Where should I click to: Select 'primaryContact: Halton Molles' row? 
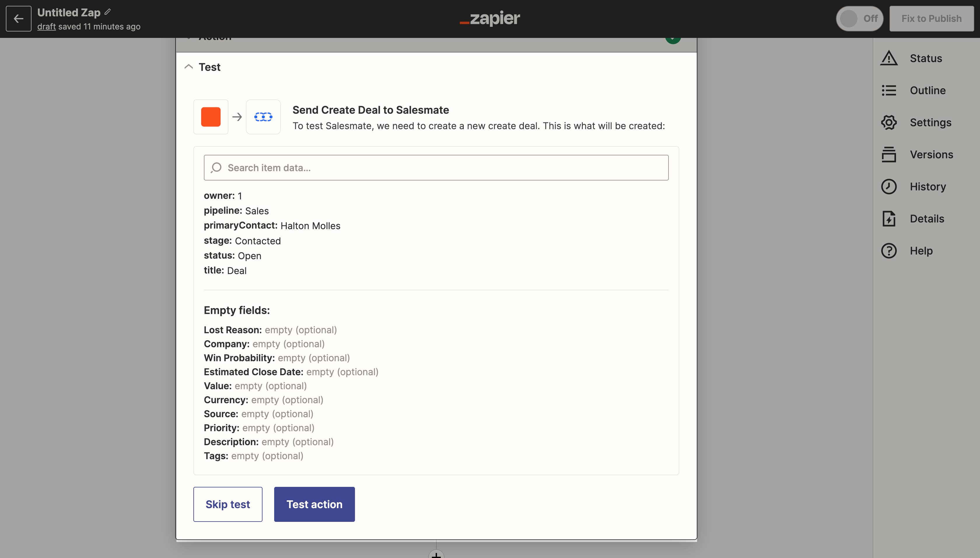click(x=272, y=226)
